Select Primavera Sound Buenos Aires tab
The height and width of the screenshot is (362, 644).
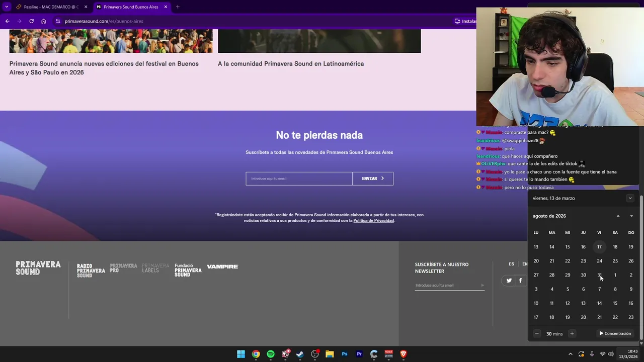pyautogui.click(x=131, y=7)
